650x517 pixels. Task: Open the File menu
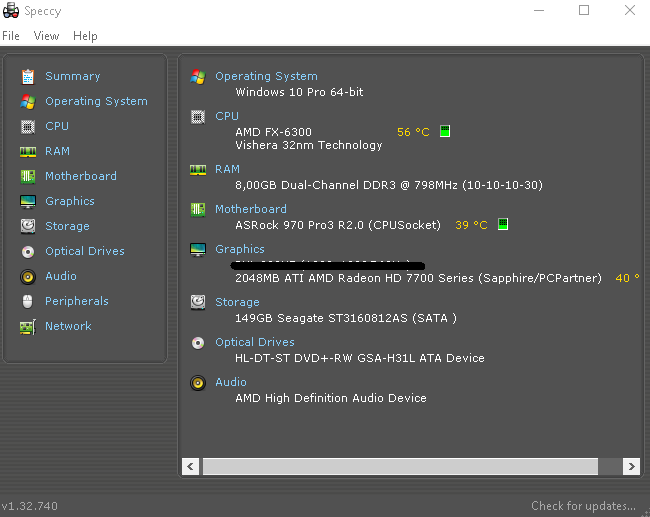click(11, 36)
